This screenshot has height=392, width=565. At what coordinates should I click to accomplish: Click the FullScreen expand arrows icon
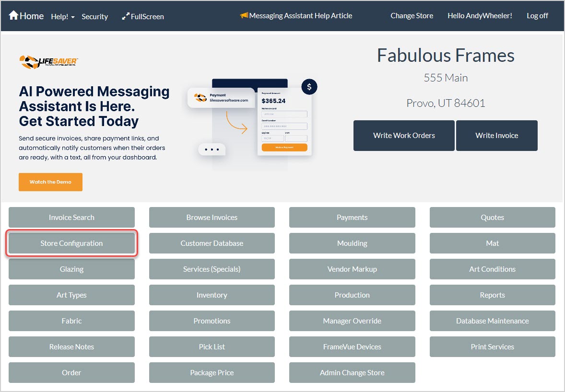[x=126, y=16]
